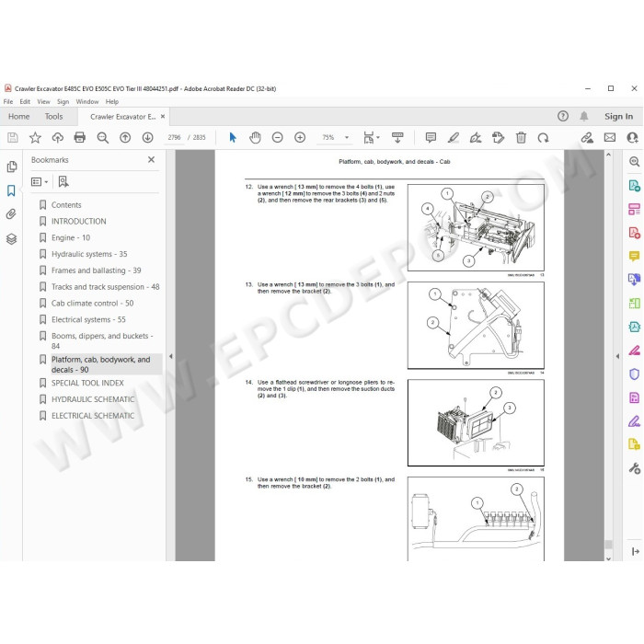
Task: Open the ELECTRICAL SCHEMATIC bookmark
Action: 93,416
